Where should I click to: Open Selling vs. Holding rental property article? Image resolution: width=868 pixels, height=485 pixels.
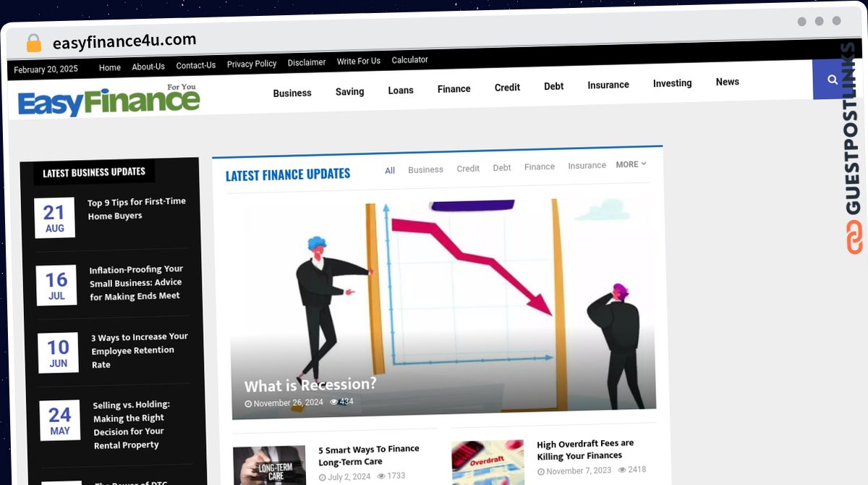pyautogui.click(x=132, y=425)
